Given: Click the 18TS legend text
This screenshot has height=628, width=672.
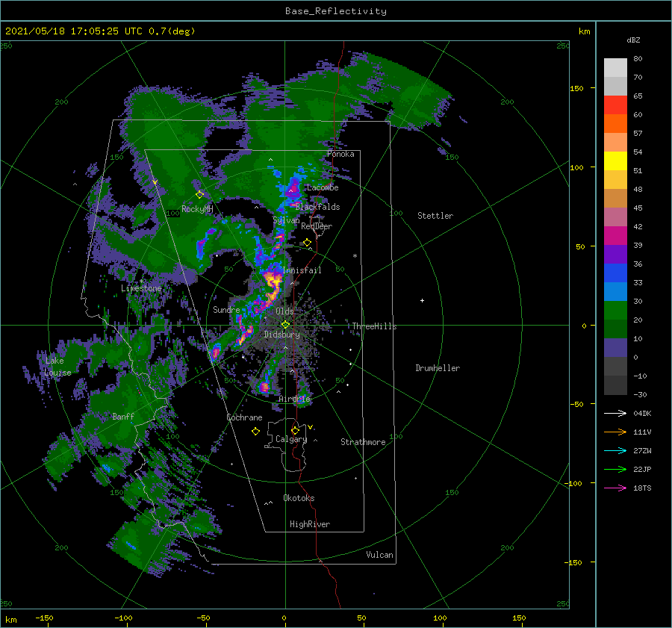Looking at the screenshot, I should pyautogui.click(x=642, y=488).
